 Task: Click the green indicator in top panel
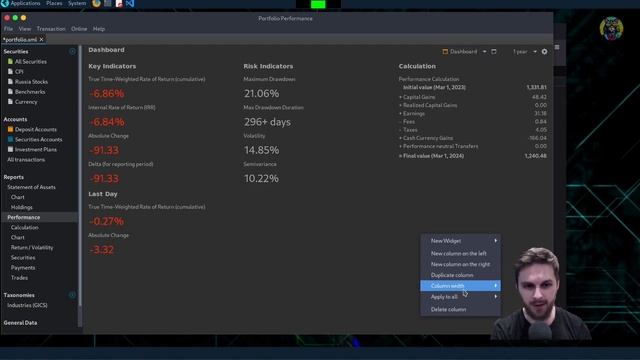[x=318, y=4]
